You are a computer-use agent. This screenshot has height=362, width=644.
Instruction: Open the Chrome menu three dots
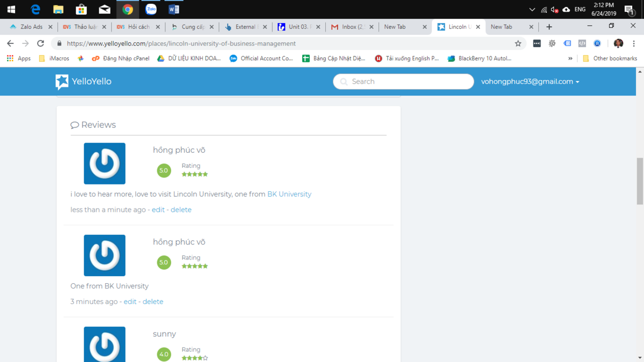pyautogui.click(x=634, y=43)
